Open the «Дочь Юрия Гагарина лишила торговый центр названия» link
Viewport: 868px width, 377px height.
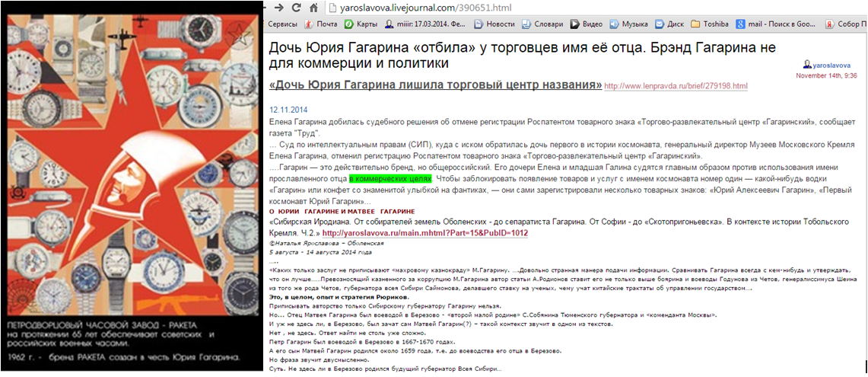pos(435,85)
